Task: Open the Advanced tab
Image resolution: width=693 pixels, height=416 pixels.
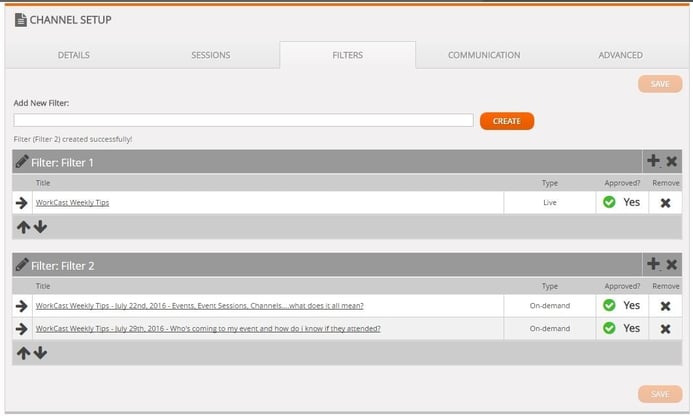Action: tap(621, 55)
